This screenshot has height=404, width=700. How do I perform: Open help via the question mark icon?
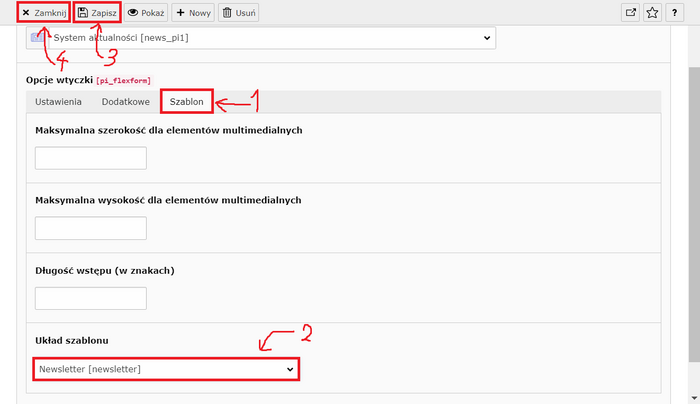[x=676, y=13]
